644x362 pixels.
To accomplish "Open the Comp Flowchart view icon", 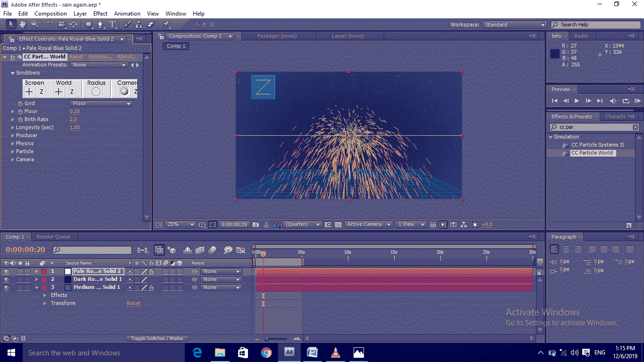I will tap(464, 225).
